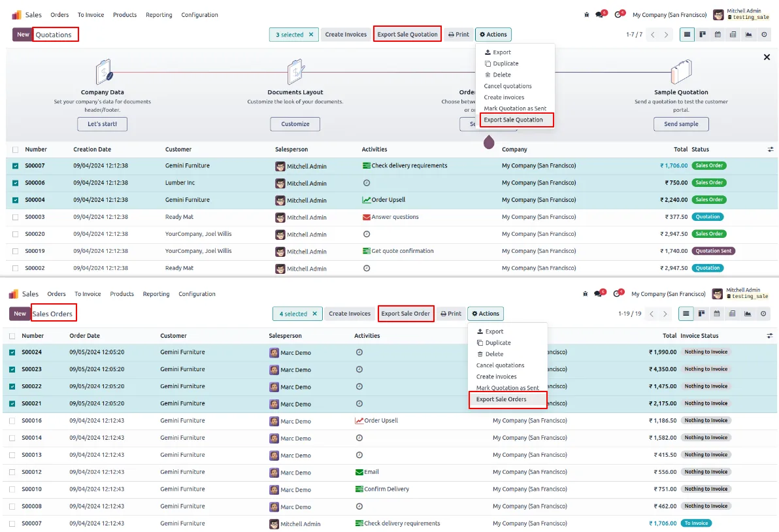Click the Export Sale Quotation toolbar button

[x=407, y=34]
